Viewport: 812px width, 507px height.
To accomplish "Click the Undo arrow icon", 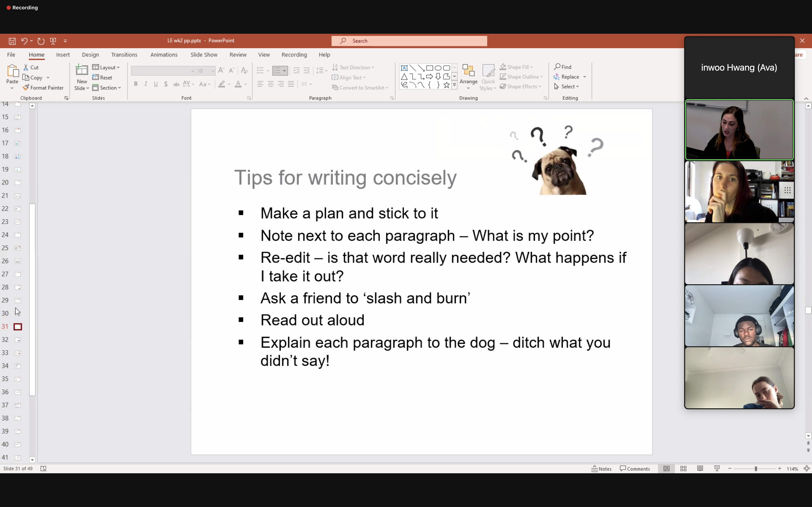I will (24, 41).
